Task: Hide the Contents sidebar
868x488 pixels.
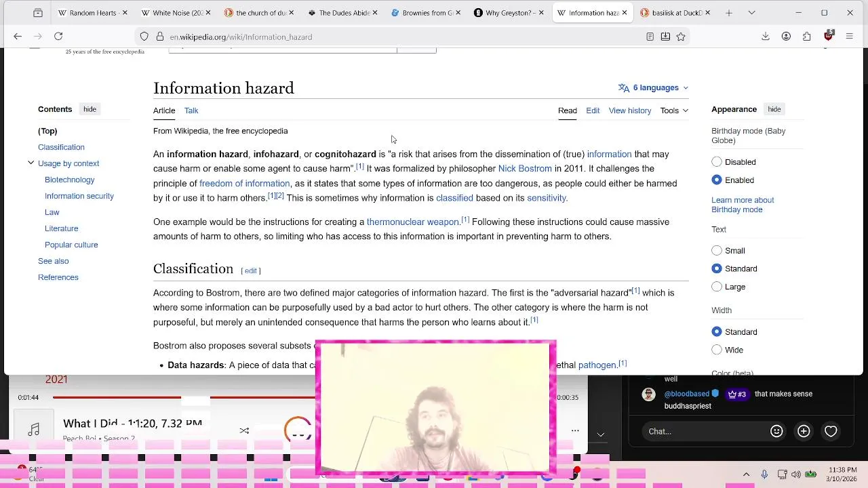Action: [x=90, y=109]
